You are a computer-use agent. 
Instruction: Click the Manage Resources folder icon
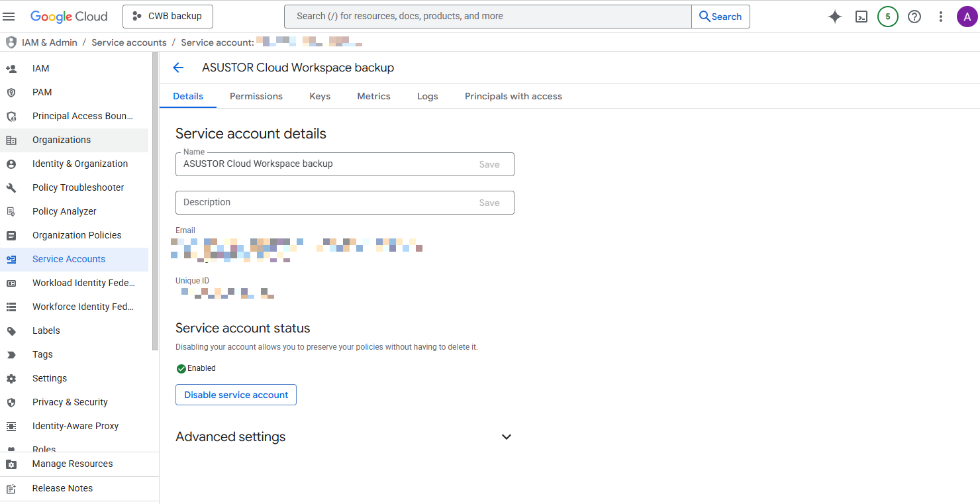click(x=11, y=464)
